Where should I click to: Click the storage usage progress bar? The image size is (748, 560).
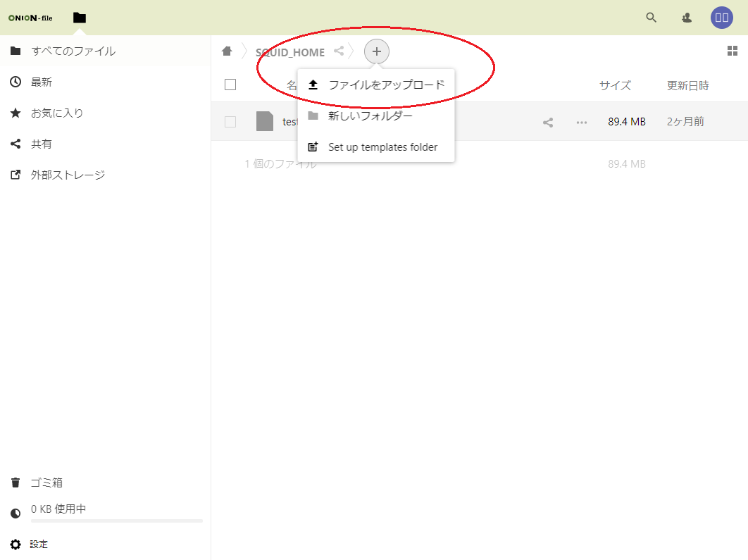click(x=117, y=521)
